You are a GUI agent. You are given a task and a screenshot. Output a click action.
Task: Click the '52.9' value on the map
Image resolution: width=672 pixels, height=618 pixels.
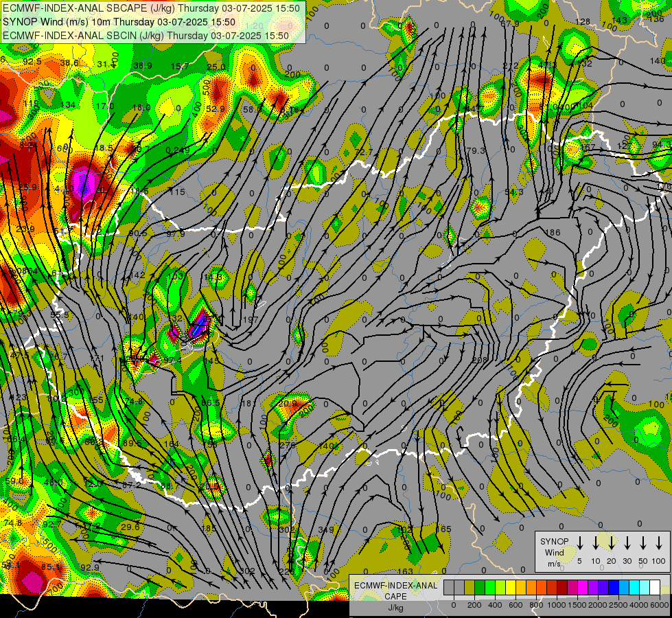tap(215, 108)
